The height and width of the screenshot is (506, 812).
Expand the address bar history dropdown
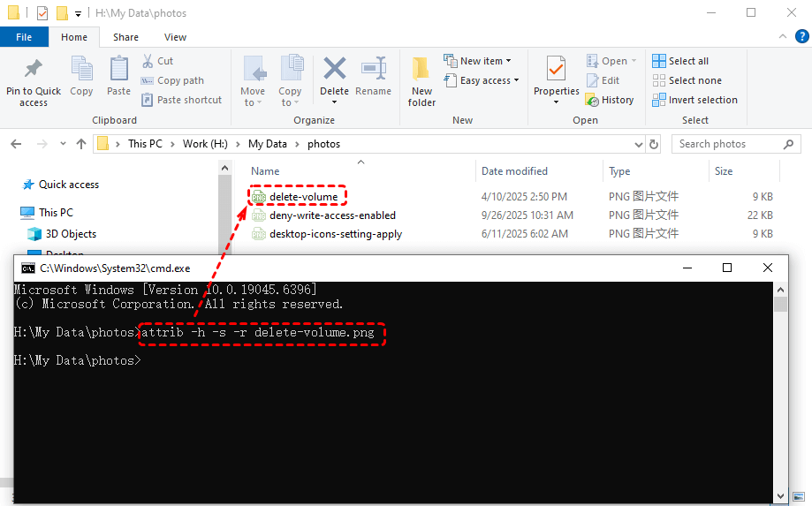[x=639, y=144]
